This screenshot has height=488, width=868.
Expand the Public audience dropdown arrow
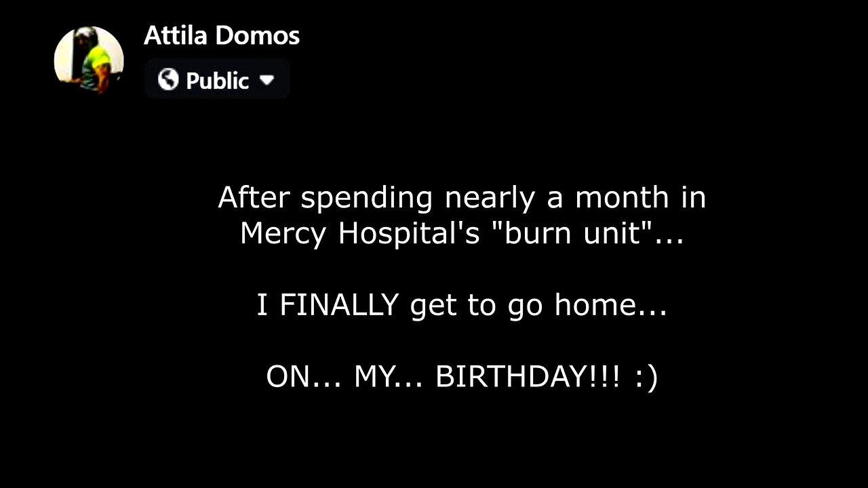267,80
